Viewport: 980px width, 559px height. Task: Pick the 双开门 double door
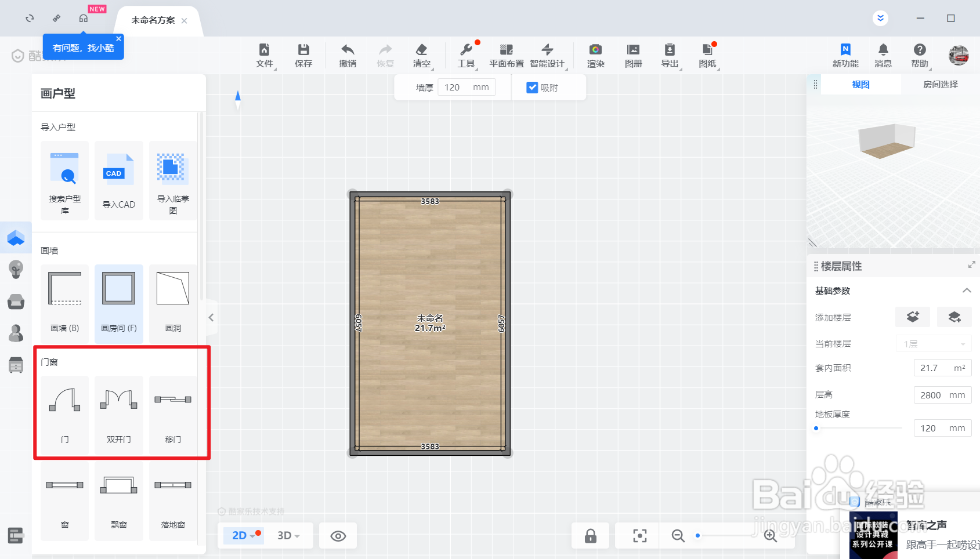tap(119, 415)
